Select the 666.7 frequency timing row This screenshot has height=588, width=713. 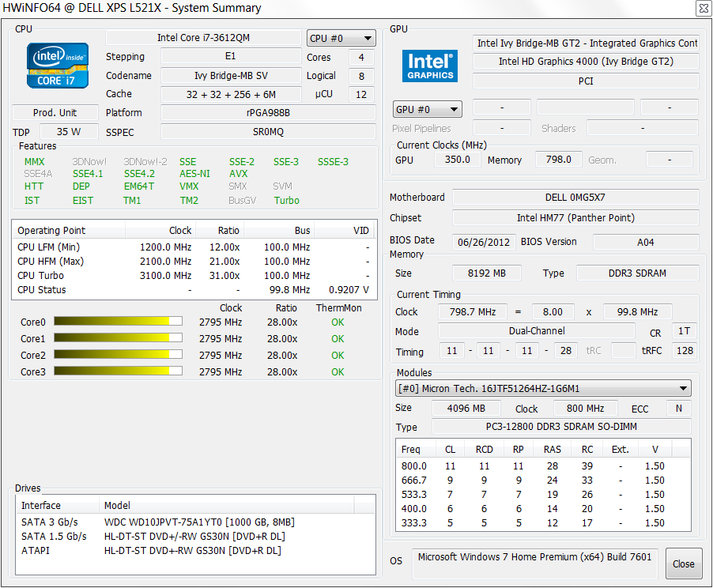pyautogui.click(x=543, y=481)
